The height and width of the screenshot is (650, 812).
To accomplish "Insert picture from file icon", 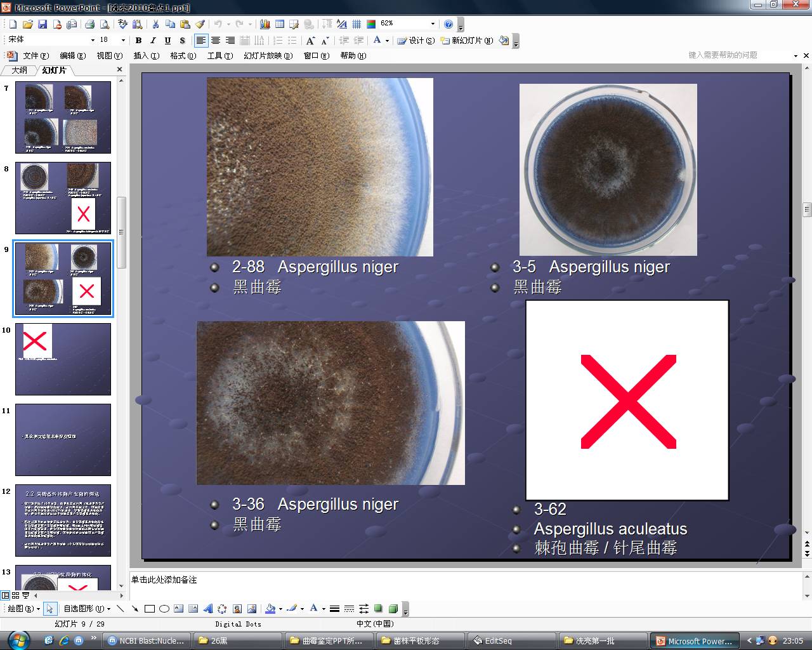I will pyautogui.click(x=252, y=609).
